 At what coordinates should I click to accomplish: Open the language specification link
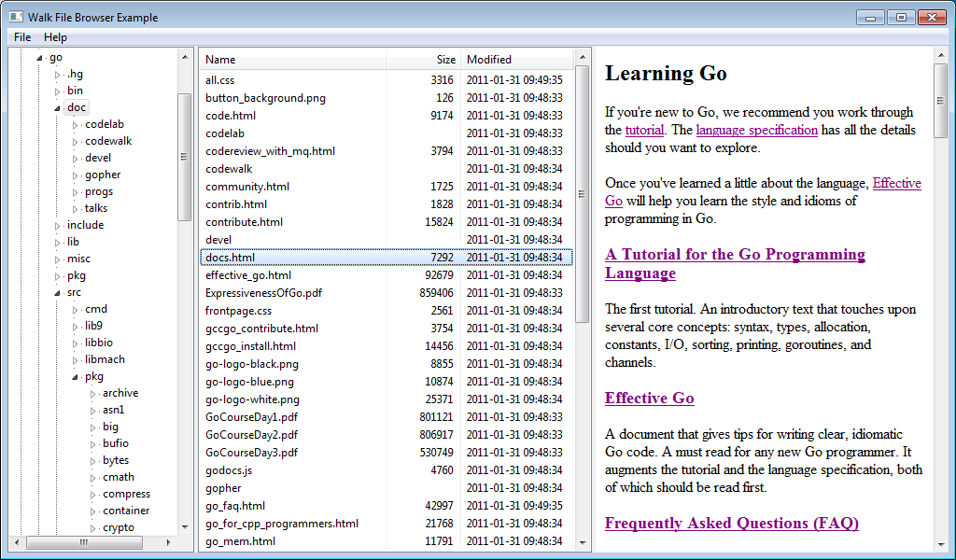(x=756, y=130)
